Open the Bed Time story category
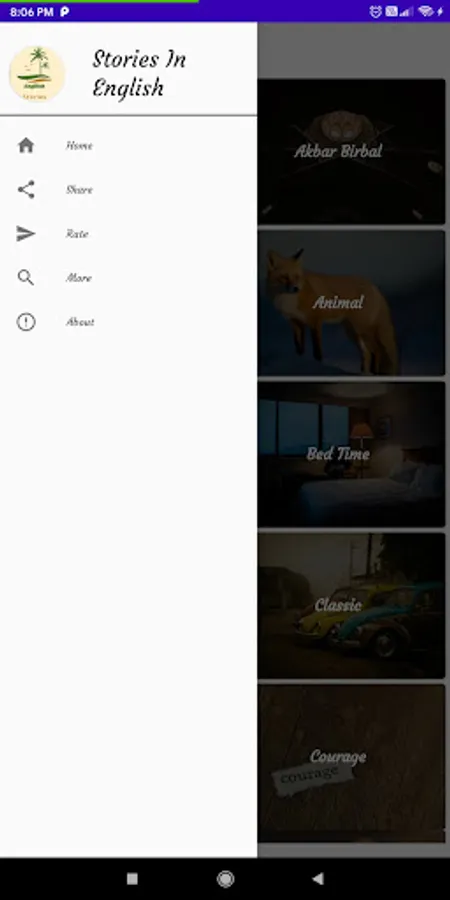This screenshot has height=900, width=450. point(351,455)
